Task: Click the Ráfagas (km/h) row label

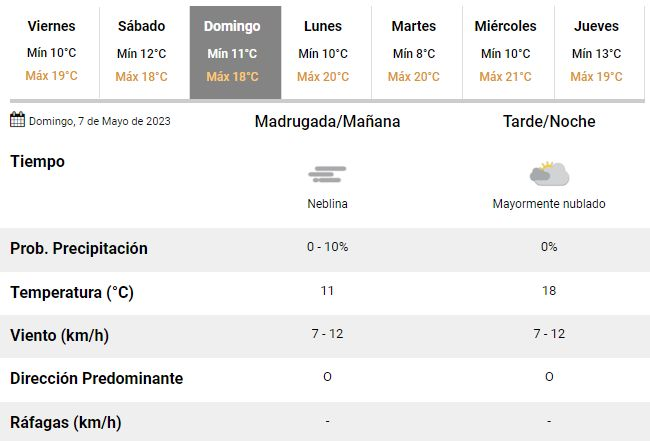Action: pyautogui.click(x=66, y=422)
